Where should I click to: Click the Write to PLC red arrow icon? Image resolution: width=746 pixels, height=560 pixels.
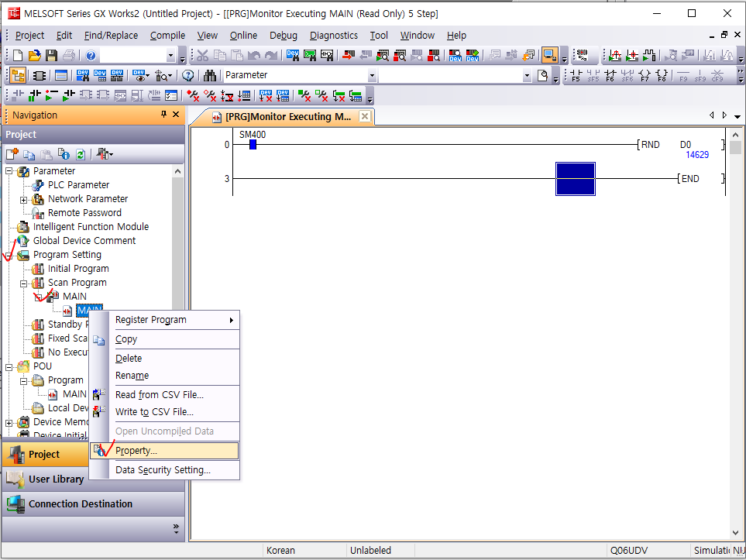click(x=349, y=56)
